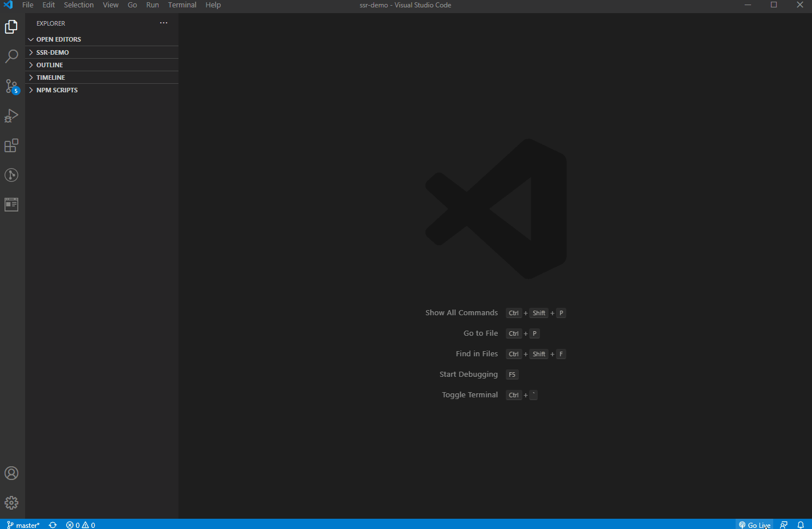Open Problems via errors and warnings indicator
This screenshot has width=812, height=529.
[80, 525]
